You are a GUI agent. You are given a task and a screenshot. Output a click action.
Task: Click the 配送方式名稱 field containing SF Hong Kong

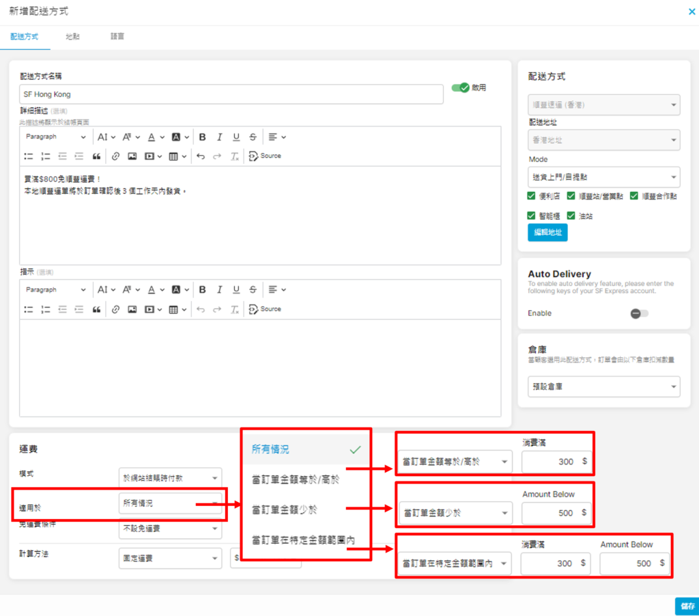(x=231, y=94)
